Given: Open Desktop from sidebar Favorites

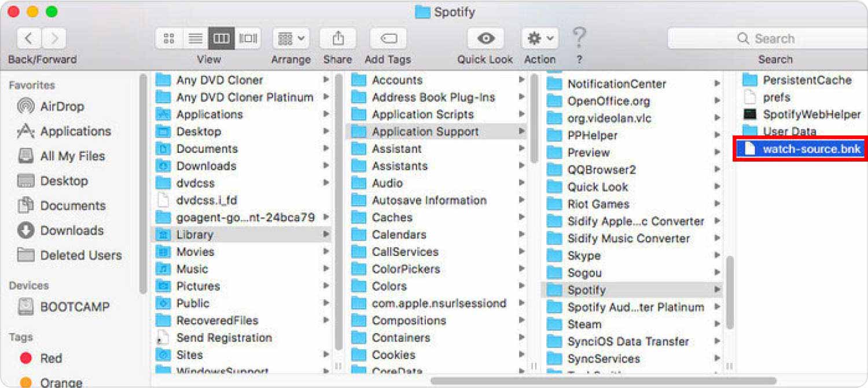Looking at the screenshot, I should 64,181.
